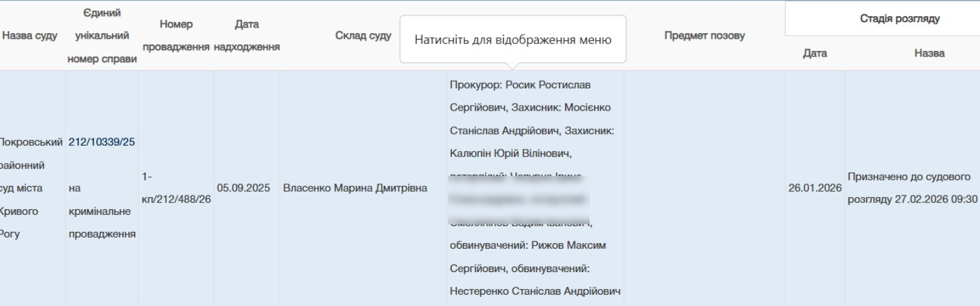This screenshot has width=980, height=306.
Task: Click the empty "Предмет позову" cell in the row
Action: point(704,188)
